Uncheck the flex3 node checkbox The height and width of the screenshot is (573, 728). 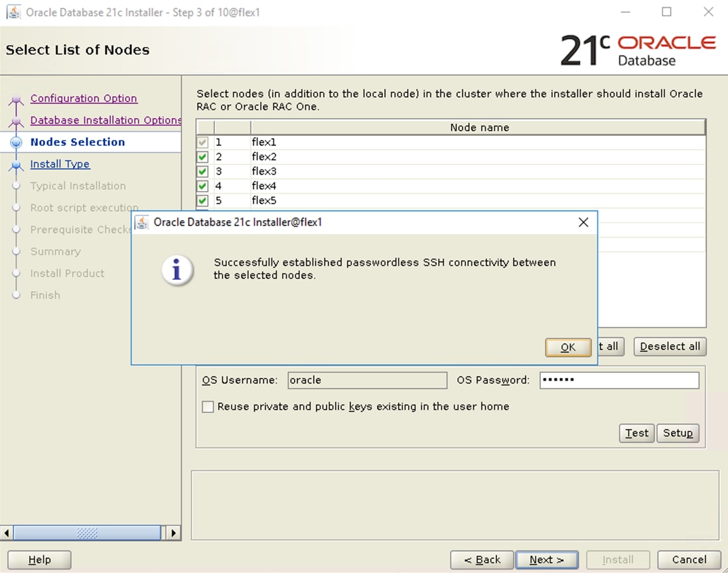pyautogui.click(x=202, y=171)
